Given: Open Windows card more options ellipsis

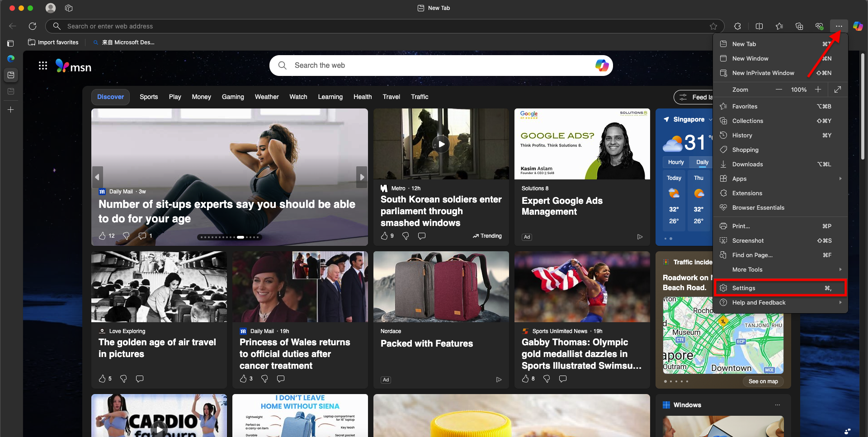Looking at the screenshot, I should coord(778,405).
